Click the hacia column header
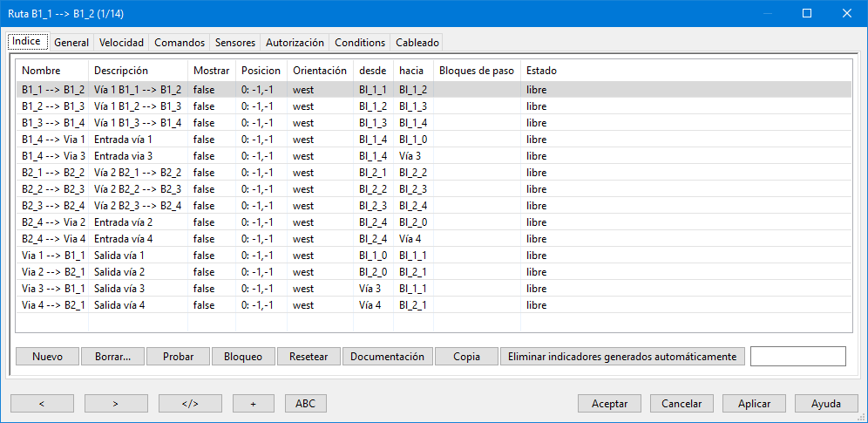Viewport: 868px width, 423px height. [x=413, y=71]
